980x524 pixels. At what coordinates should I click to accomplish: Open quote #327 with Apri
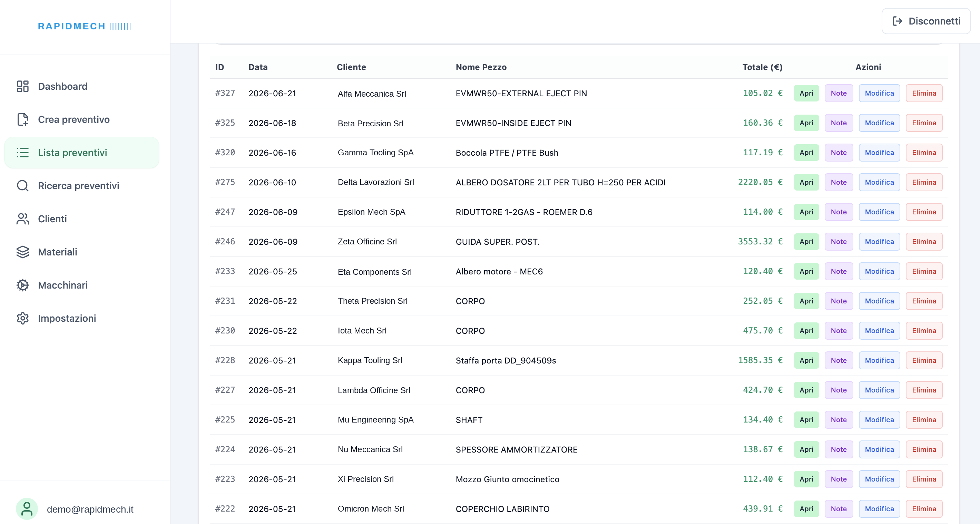[x=806, y=93]
